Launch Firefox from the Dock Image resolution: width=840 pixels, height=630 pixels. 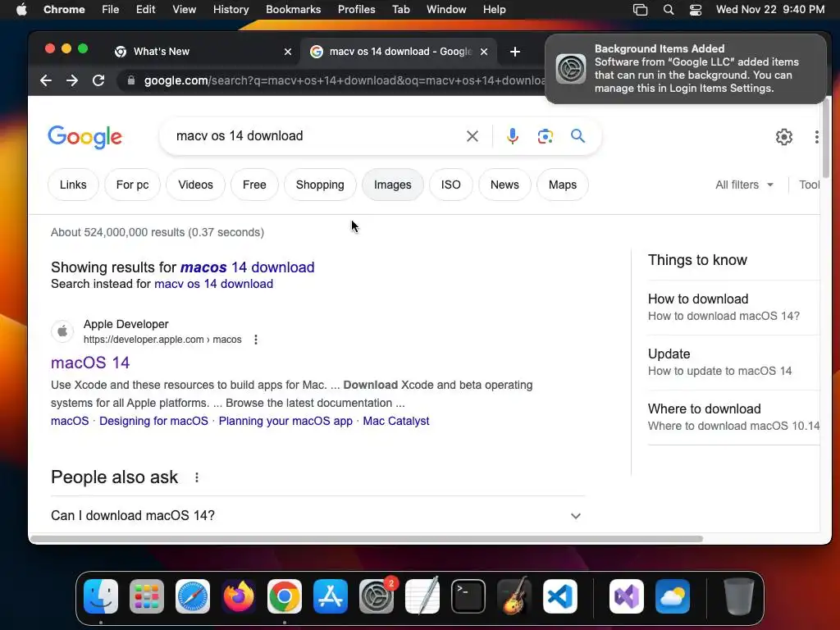click(x=239, y=596)
